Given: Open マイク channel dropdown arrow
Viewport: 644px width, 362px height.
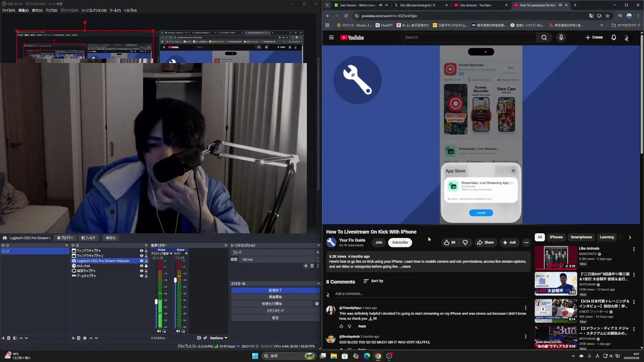Looking at the screenshot, I should pos(186,253).
